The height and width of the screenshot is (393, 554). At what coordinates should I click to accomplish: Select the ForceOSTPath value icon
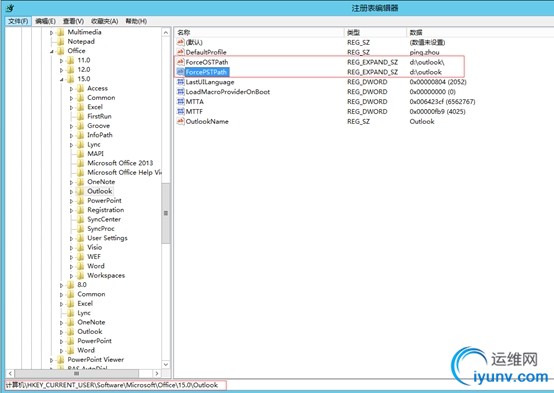click(181, 62)
